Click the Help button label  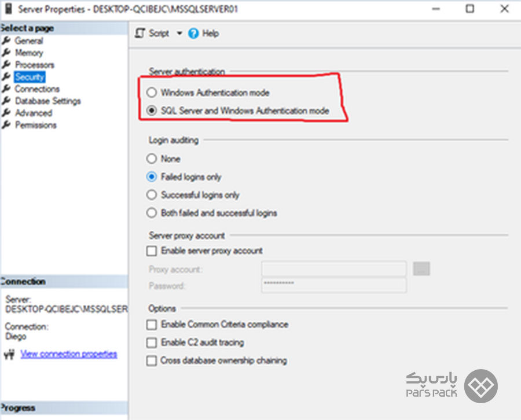tap(211, 33)
